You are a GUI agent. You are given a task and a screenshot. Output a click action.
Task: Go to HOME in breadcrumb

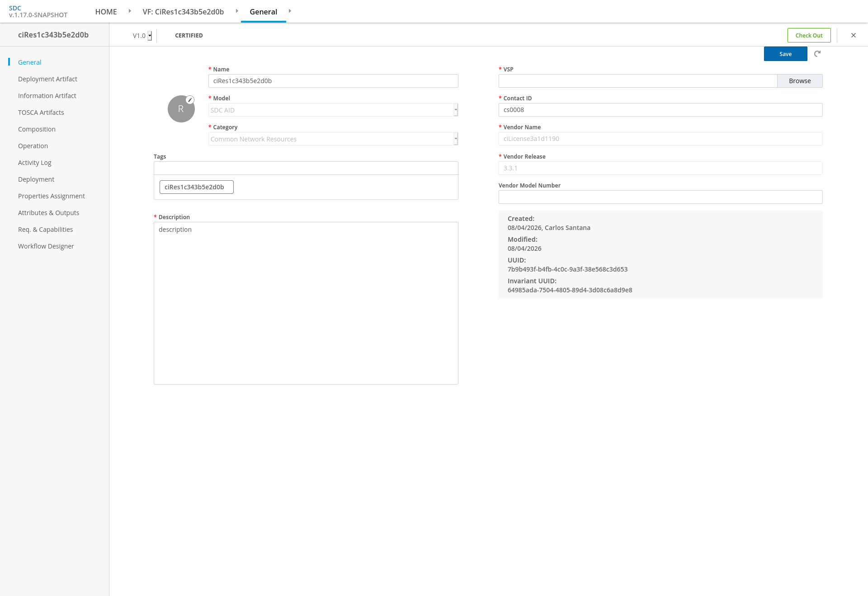(106, 12)
